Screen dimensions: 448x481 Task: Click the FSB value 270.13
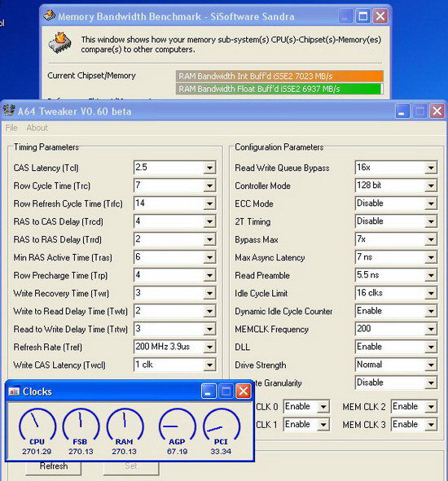(x=81, y=451)
